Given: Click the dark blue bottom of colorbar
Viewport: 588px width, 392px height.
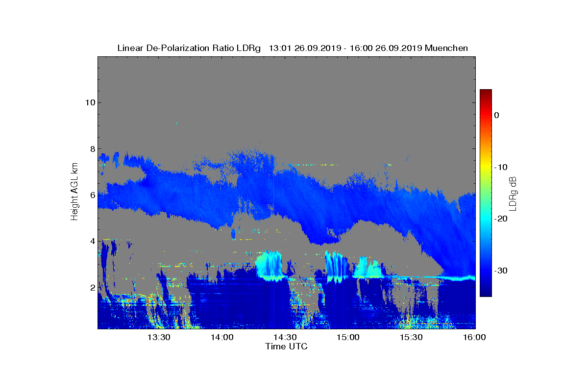Looking at the screenshot, I should (x=486, y=292).
